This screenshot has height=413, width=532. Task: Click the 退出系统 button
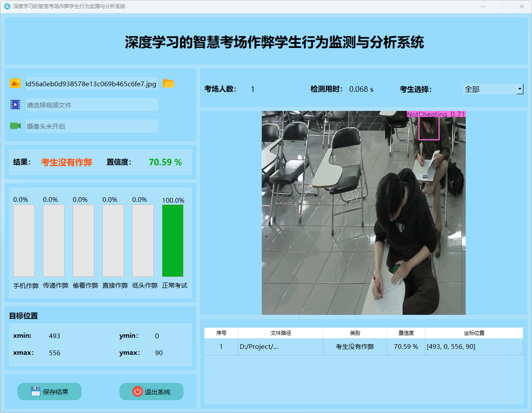point(151,391)
